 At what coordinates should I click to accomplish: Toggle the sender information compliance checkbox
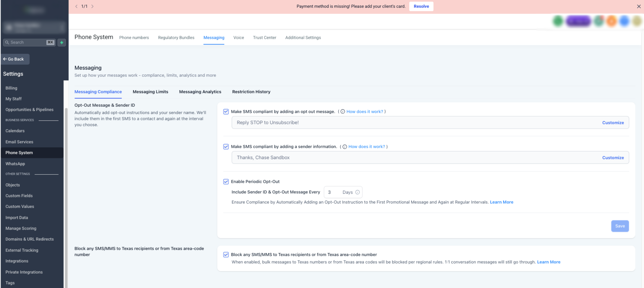click(226, 147)
